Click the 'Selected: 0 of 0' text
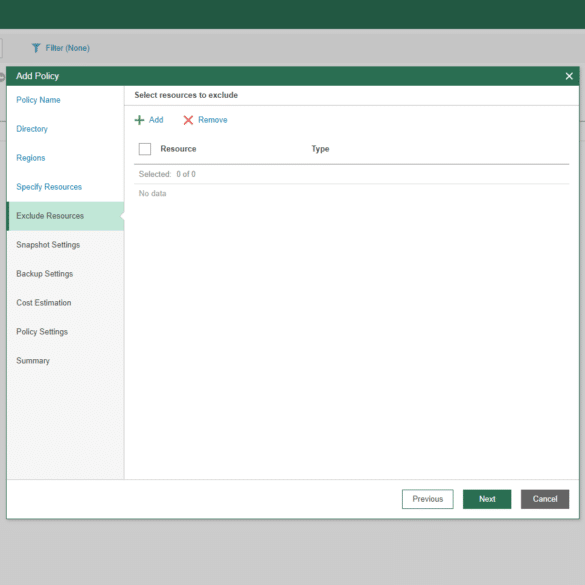Viewport: 585px width, 585px height. [167, 174]
